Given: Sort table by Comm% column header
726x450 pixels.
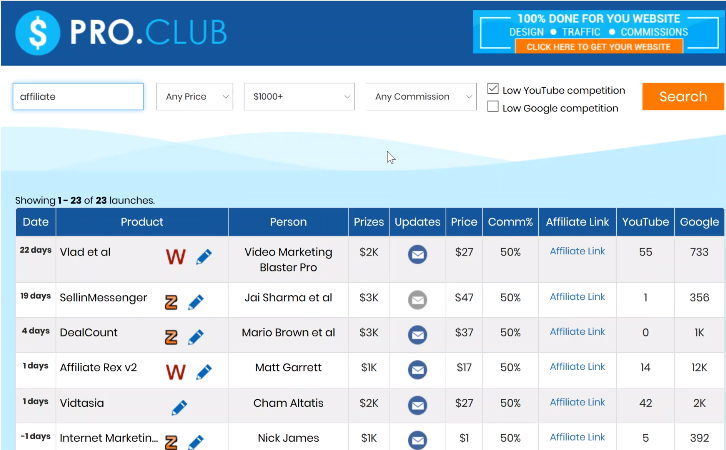Looking at the screenshot, I should [510, 222].
